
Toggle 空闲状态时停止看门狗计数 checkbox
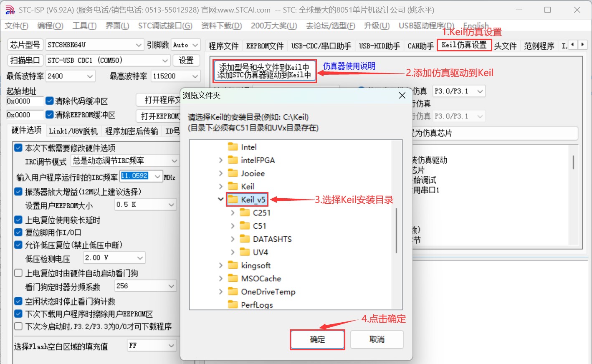click(x=18, y=301)
